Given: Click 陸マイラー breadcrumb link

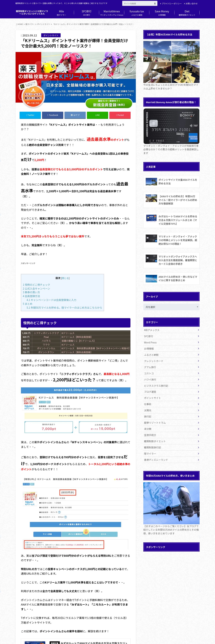Looking at the screenshot, I should tap(30, 24).
